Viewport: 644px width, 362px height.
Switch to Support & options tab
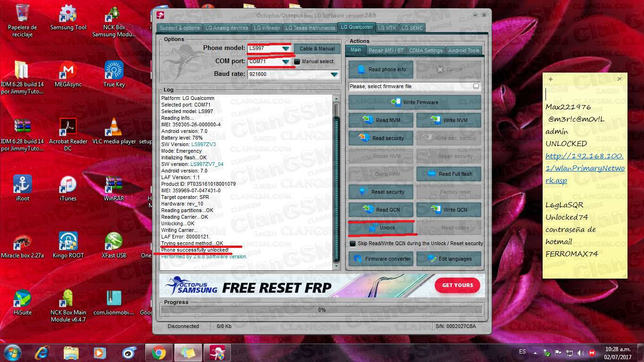coord(180,28)
